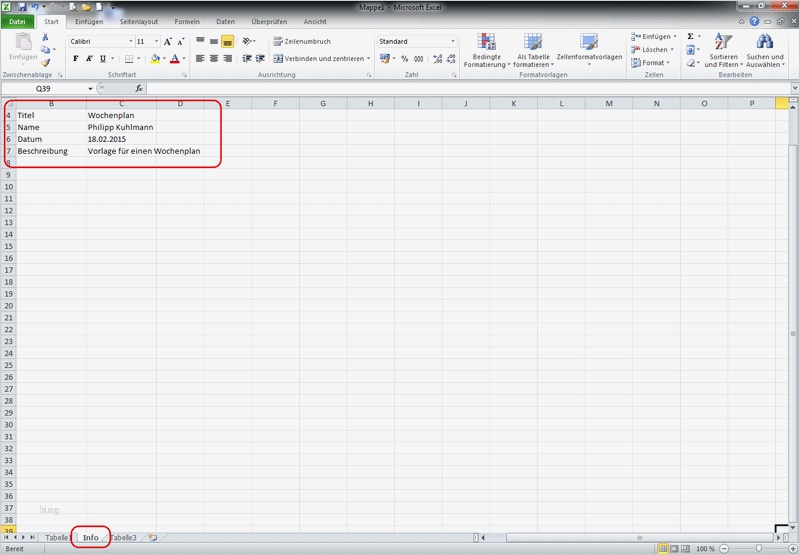Select cell containing Philipp Kuhlmann

(120, 127)
